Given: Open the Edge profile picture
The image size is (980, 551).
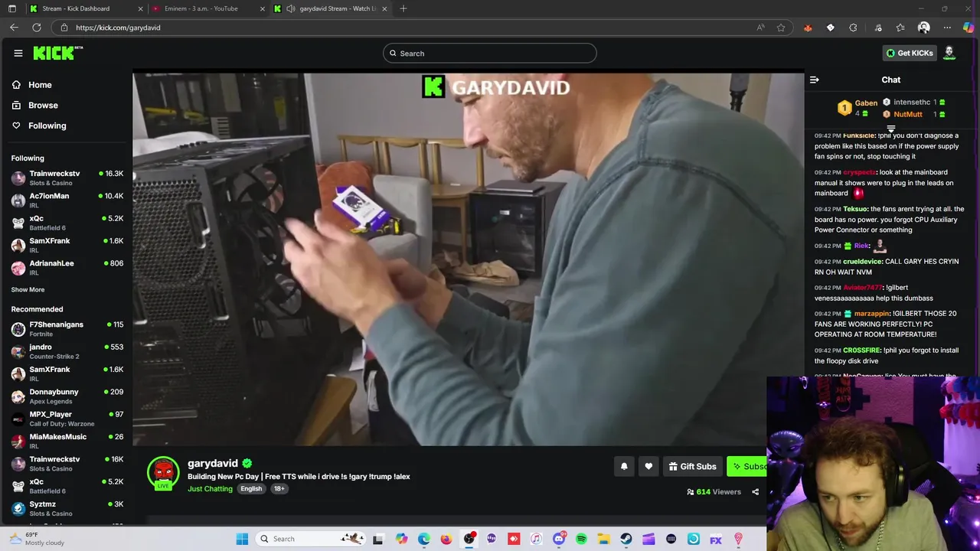Looking at the screenshot, I should click(x=923, y=28).
